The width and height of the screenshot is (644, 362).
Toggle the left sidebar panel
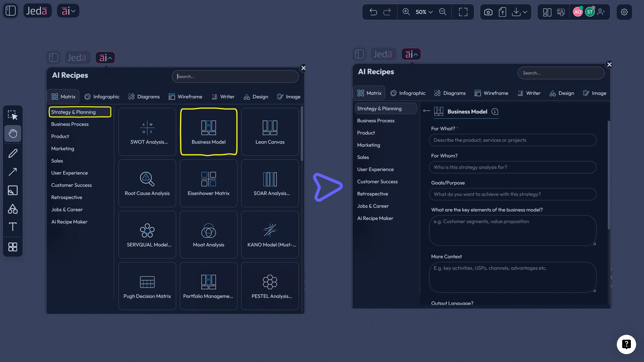click(11, 11)
